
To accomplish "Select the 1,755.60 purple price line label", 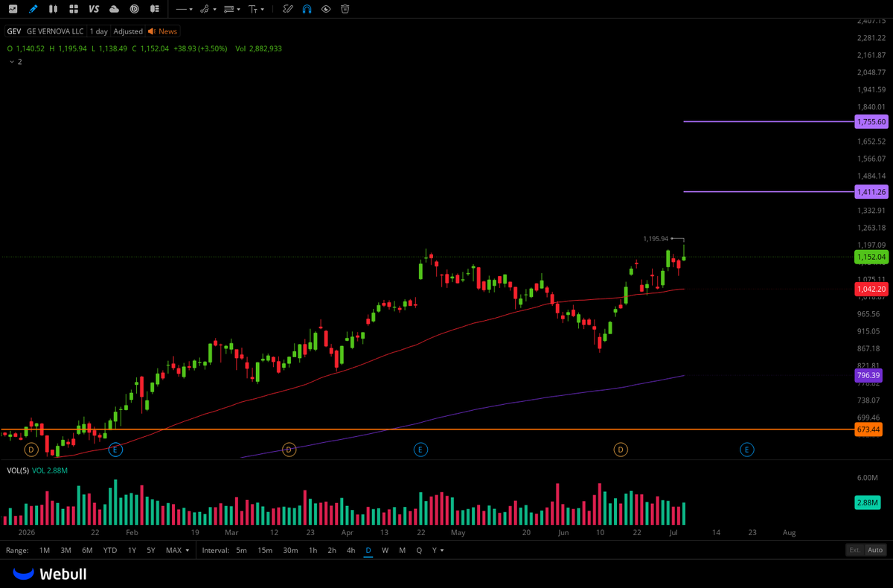I will (871, 121).
